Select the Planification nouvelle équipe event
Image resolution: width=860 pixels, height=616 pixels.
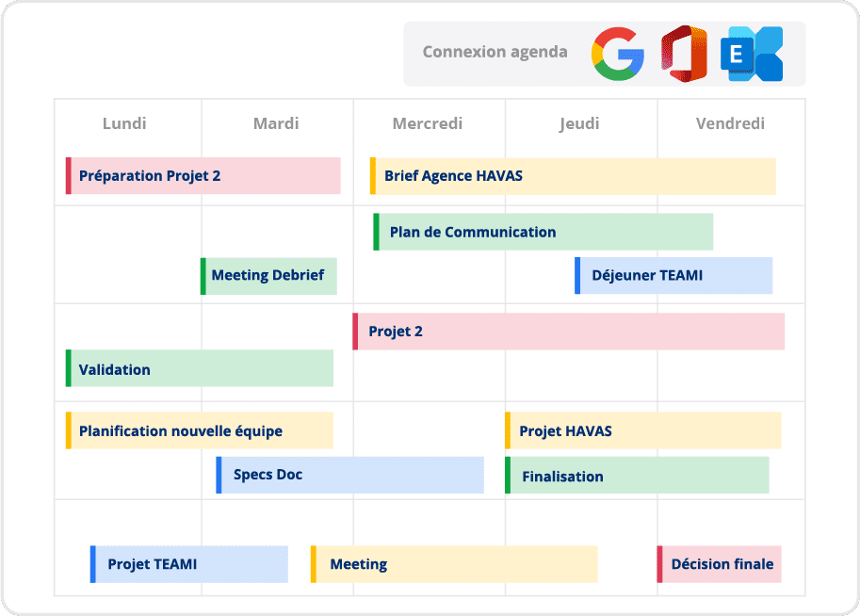[x=200, y=431]
